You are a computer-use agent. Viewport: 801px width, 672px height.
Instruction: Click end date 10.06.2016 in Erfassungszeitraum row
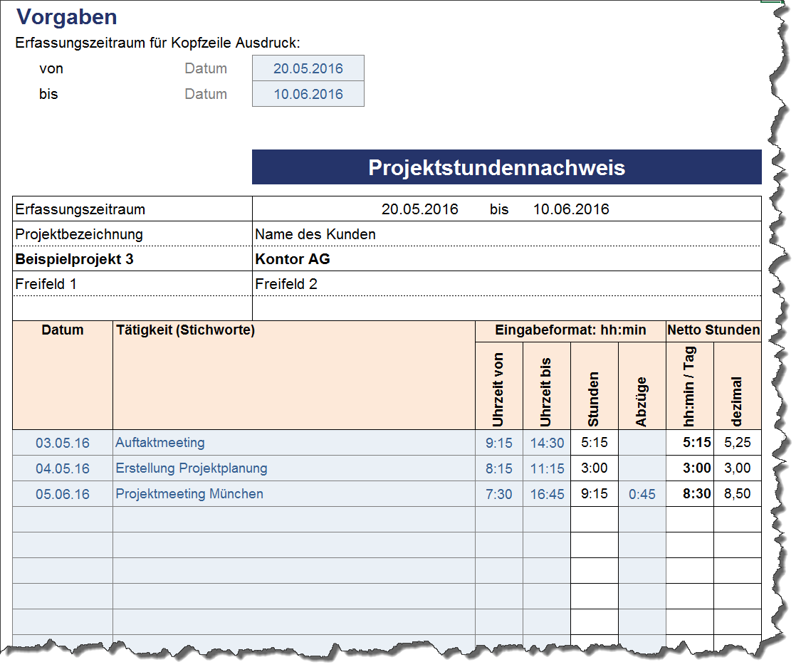click(571, 209)
